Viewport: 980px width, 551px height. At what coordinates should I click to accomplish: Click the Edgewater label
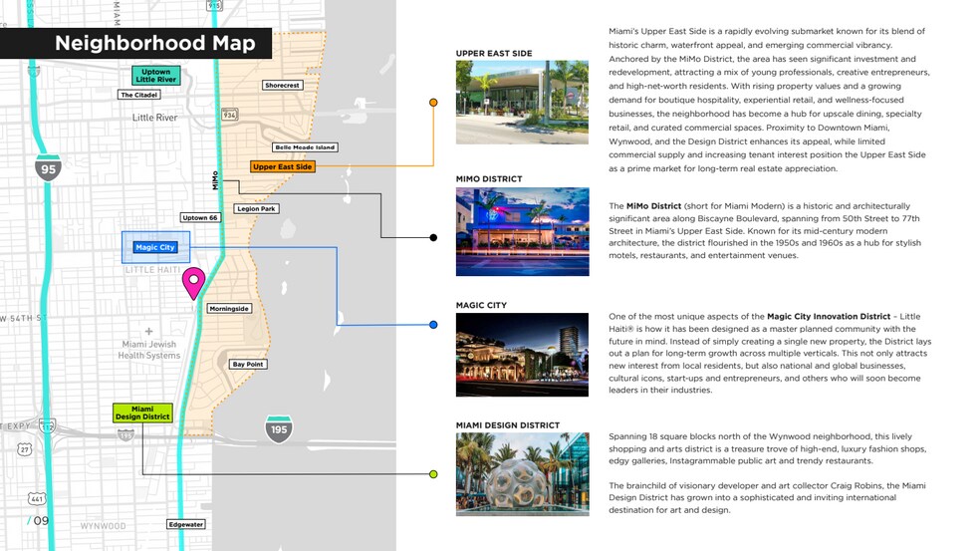[185, 524]
